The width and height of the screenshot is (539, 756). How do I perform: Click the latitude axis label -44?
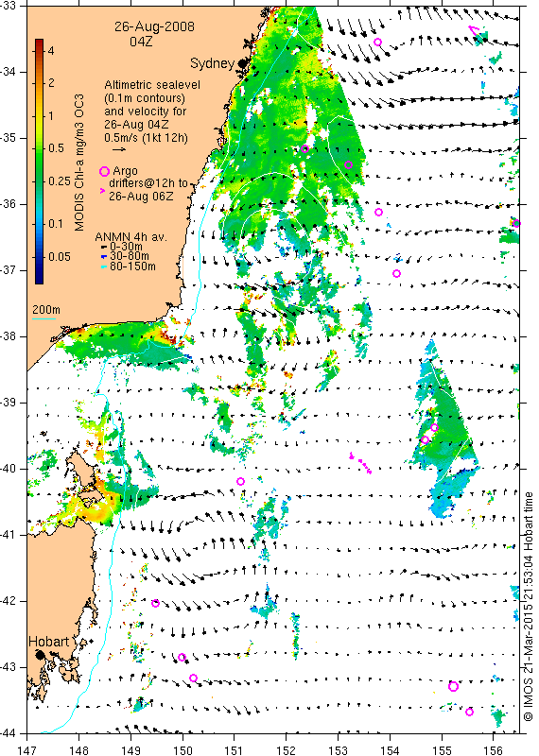8,733
